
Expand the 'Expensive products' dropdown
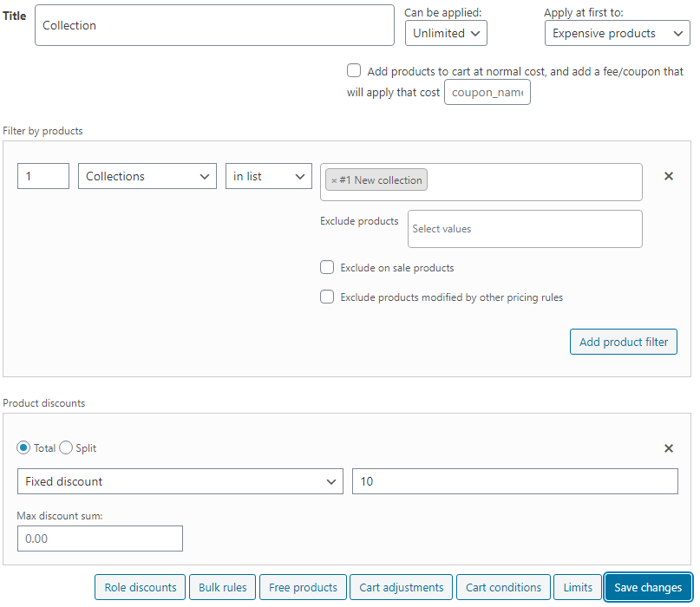[x=617, y=33]
